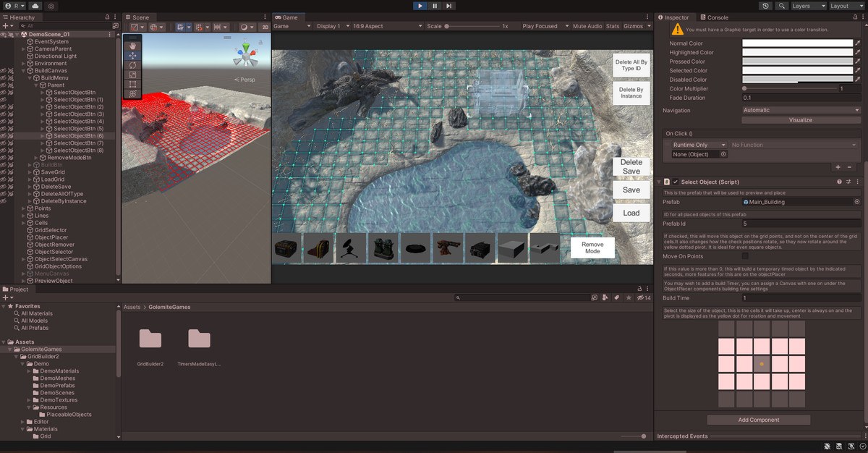Screen dimensions: 868x453
Task: Toggle the 2D view button in Scene
Action: click(265, 27)
